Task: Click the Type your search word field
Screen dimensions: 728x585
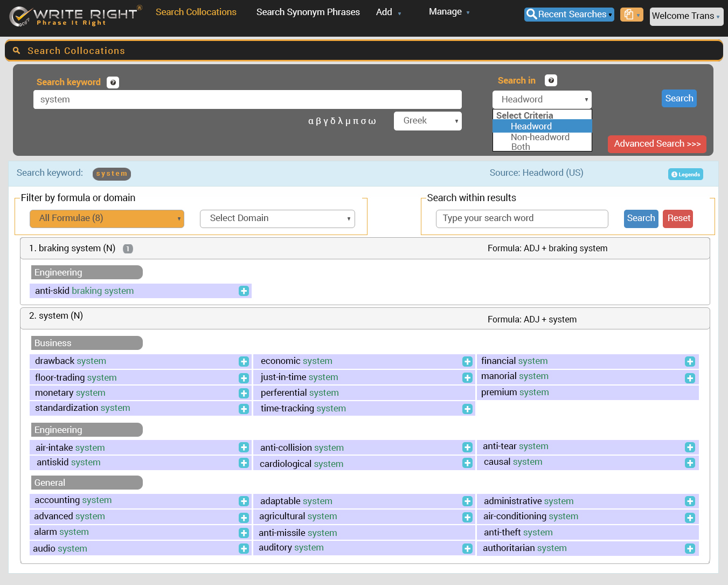Action: pos(521,218)
